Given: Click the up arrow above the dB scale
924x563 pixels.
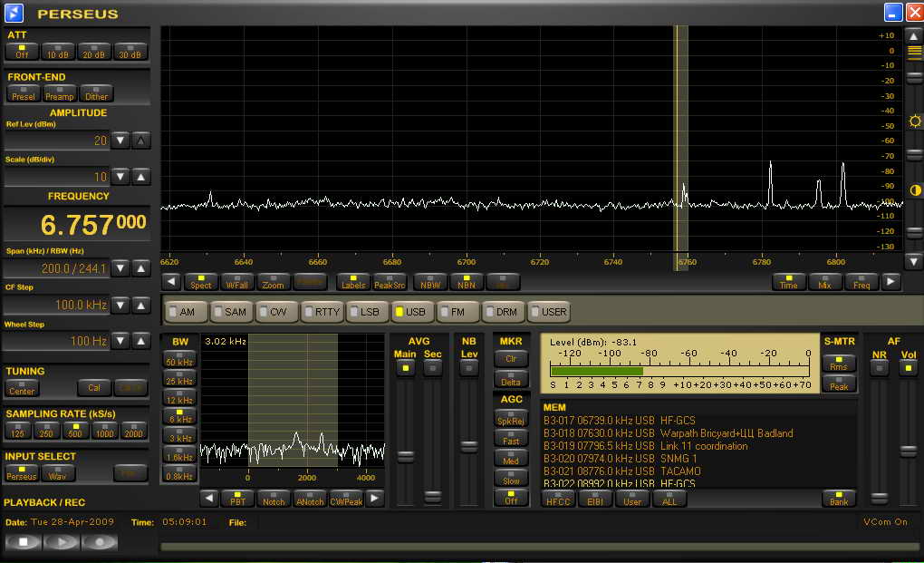Looking at the screenshot, I should (x=913, y=36).
